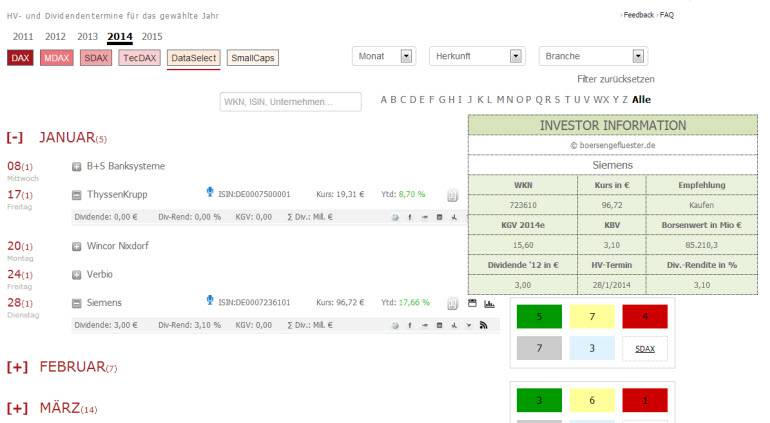This screenshot has height=423, width=770.
Task: Expand the B+S Banksysteme entry
Action: click(x=77, y=167)
